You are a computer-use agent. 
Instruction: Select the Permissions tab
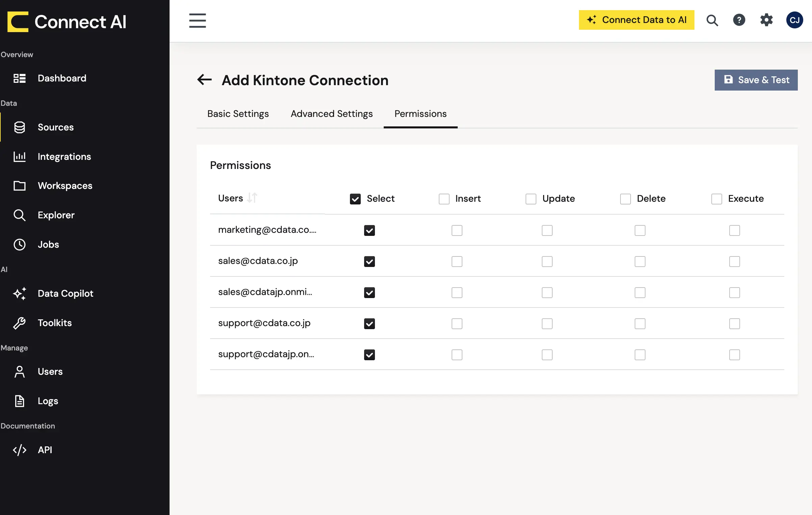coord(421,114)
